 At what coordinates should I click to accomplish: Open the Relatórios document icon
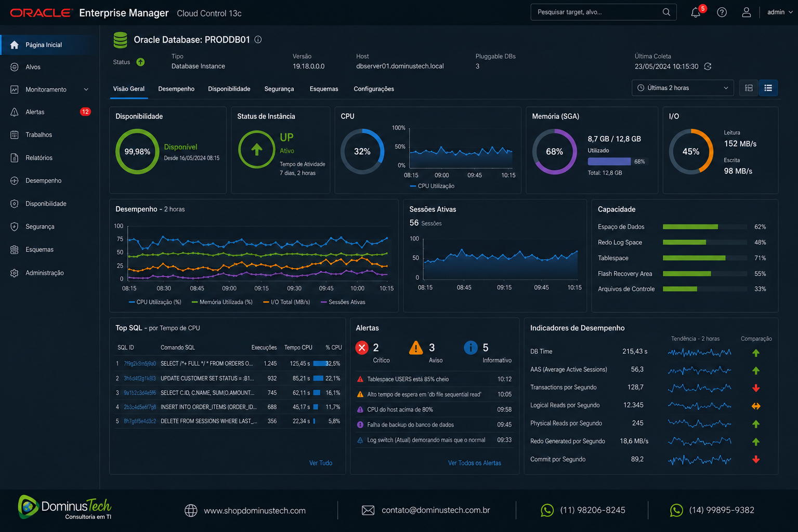pos(15,158)
